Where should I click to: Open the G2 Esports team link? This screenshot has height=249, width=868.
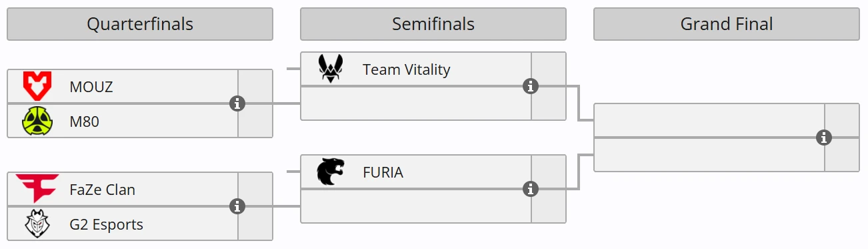pyautogui.click(x=106, y=224)
